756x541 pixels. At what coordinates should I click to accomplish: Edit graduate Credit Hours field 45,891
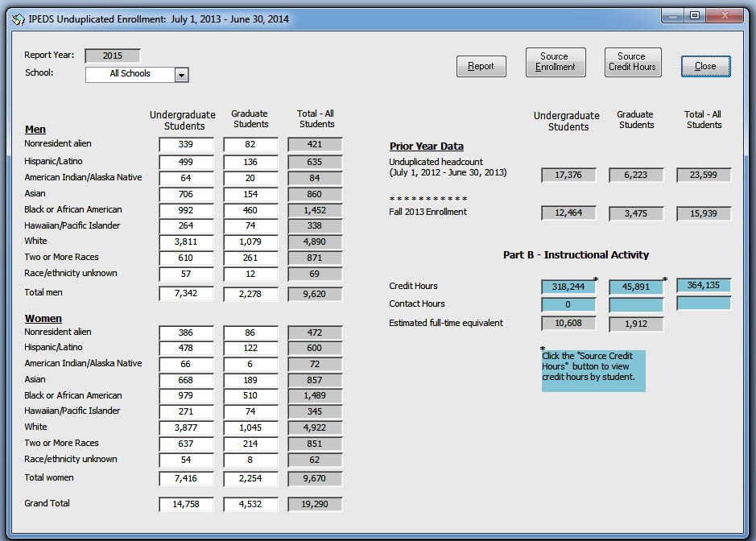pyautogui.click(x=636, y=287)
